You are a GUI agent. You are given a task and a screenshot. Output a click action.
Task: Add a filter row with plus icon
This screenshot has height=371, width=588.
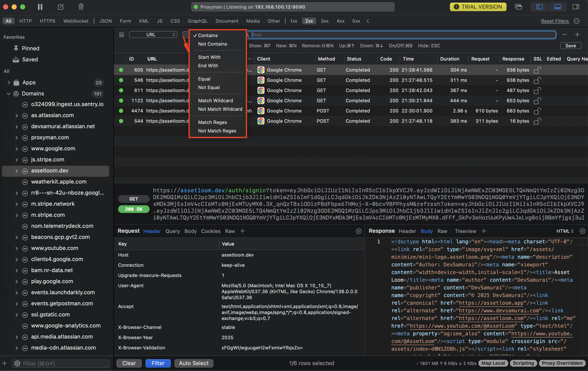pos(577,35)
